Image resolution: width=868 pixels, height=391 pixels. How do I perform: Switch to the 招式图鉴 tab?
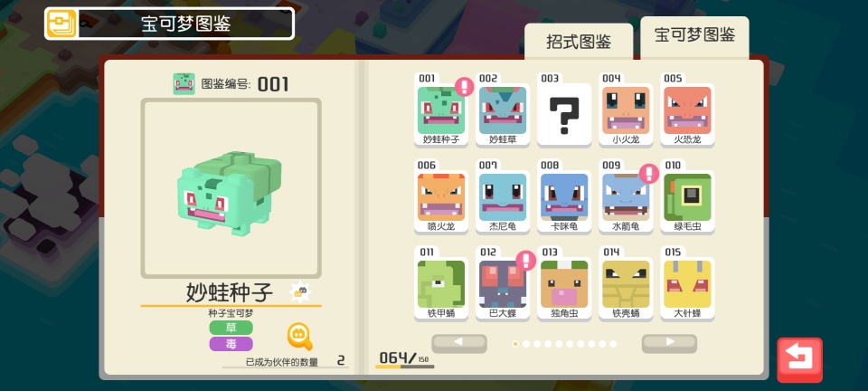(x=579, y=42)
